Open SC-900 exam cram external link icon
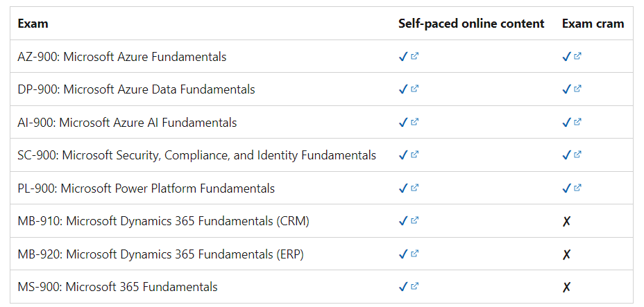Image resolution: width=644 pixels, height=307 pixels. 578,155
